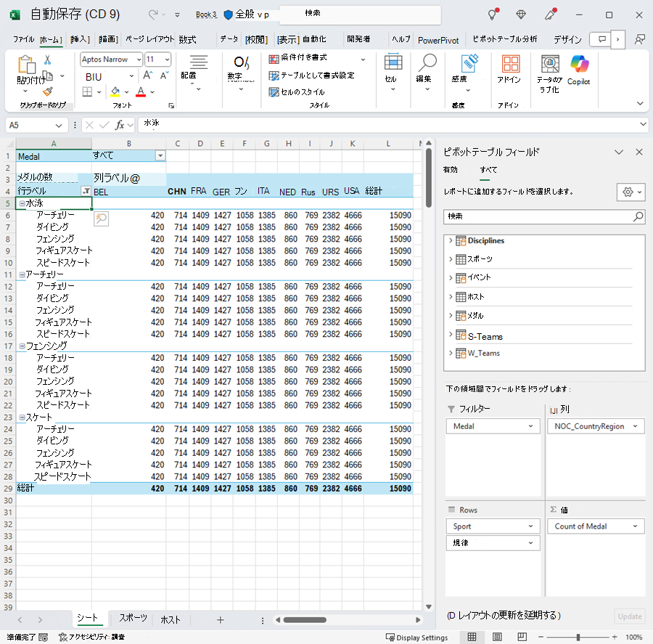
Task: Click the Sensitivity label icon
Action: click(x=469, y=63)
